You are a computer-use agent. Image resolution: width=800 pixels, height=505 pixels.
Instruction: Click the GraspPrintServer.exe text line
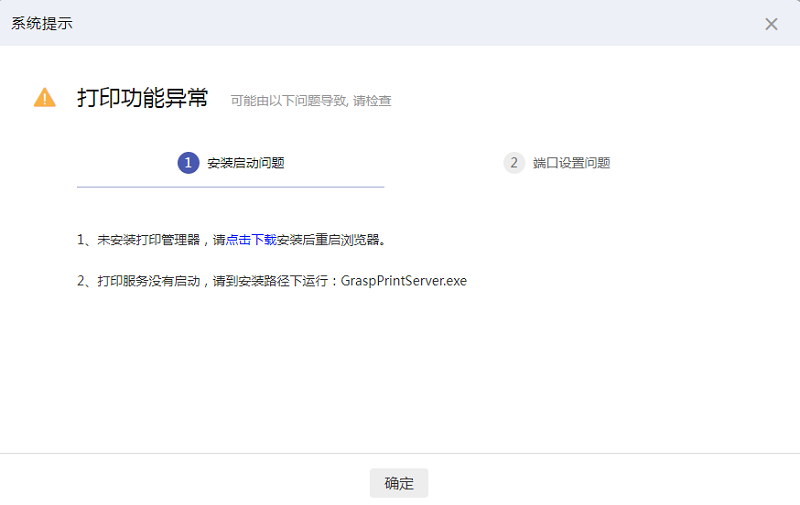(272, 281)
